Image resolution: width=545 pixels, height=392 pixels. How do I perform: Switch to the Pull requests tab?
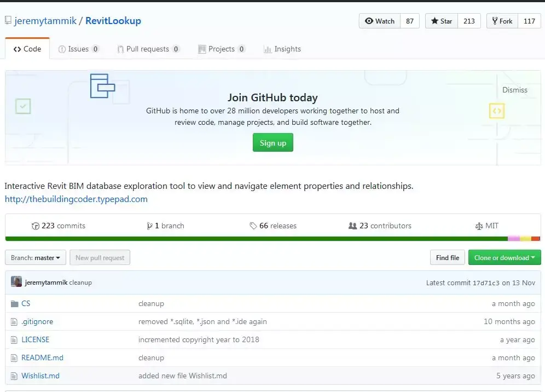(147, 49)
